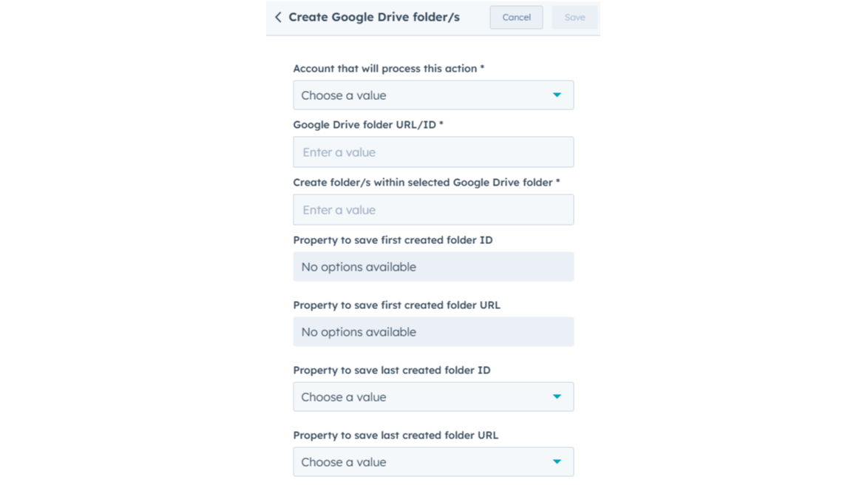Open the last created folder ID dropdown

coord(433,397)
